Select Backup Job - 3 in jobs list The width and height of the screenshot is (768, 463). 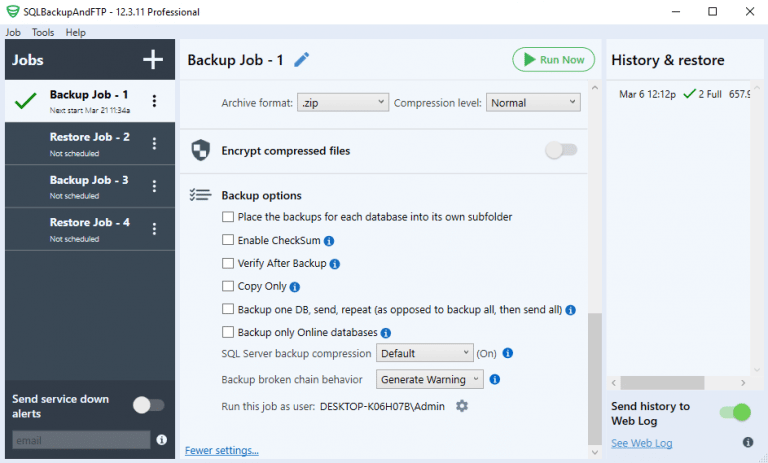tap(90, 186)
